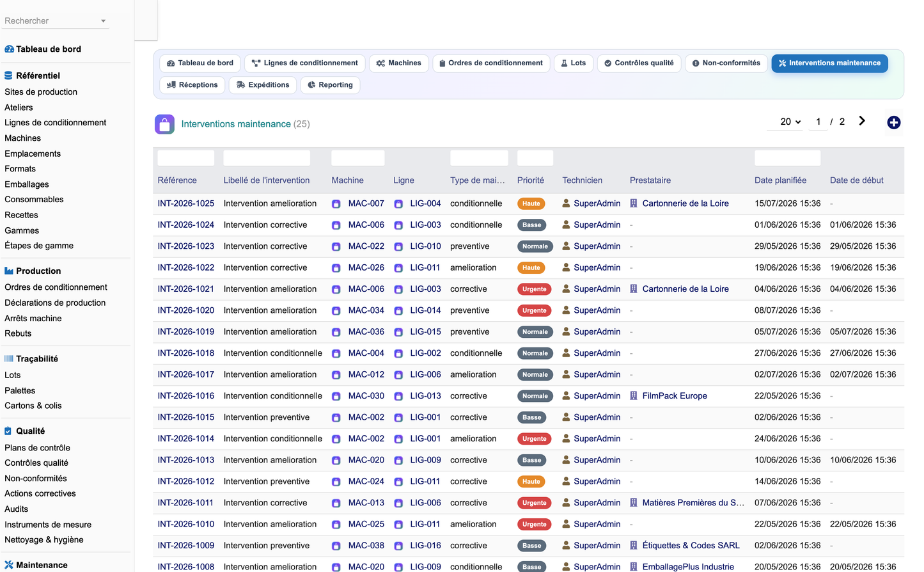Viewport: 924px width, 572px height.
Task: Open the Lots tab
Action: pyautogui.click(x=574, y=63)
